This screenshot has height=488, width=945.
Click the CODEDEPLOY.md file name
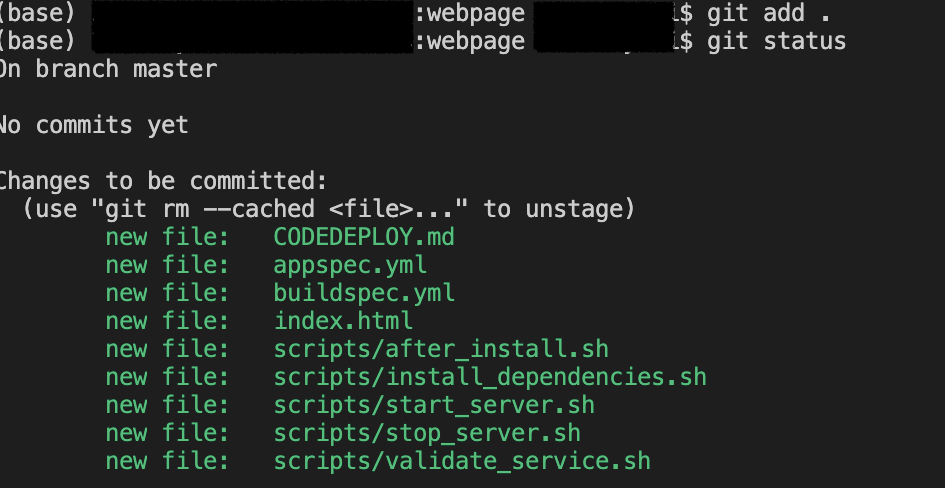point(364,237)
